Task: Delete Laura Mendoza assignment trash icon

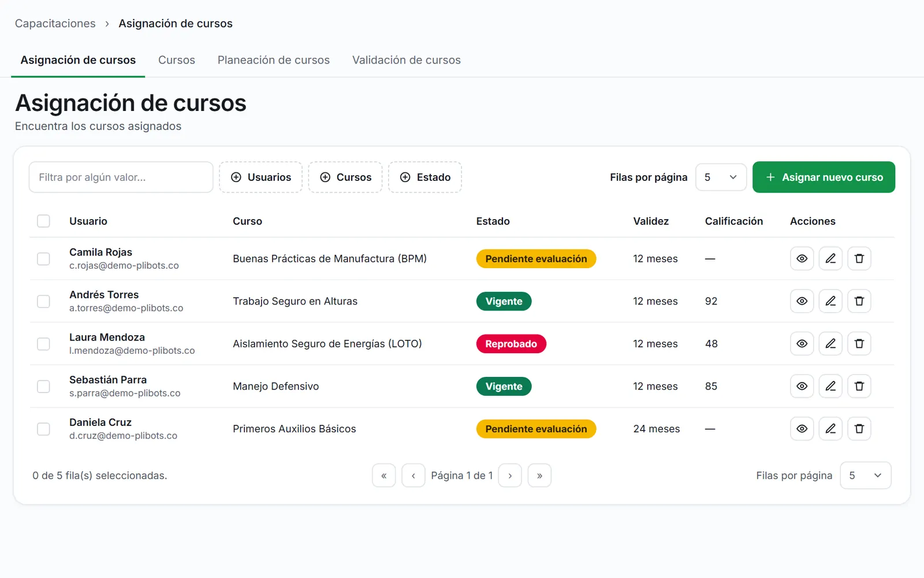Action: (859, 344)
